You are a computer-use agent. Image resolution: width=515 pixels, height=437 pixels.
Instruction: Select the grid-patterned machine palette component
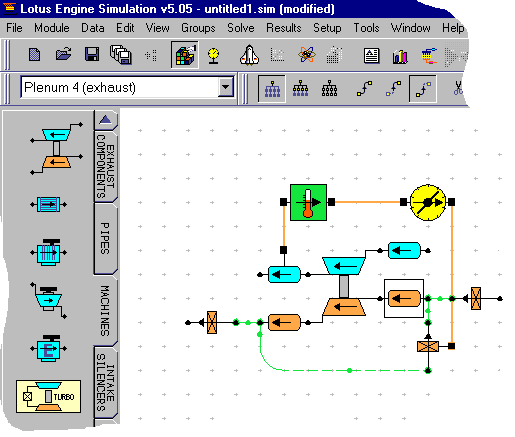pyautogui.click(x=49, y=252)
